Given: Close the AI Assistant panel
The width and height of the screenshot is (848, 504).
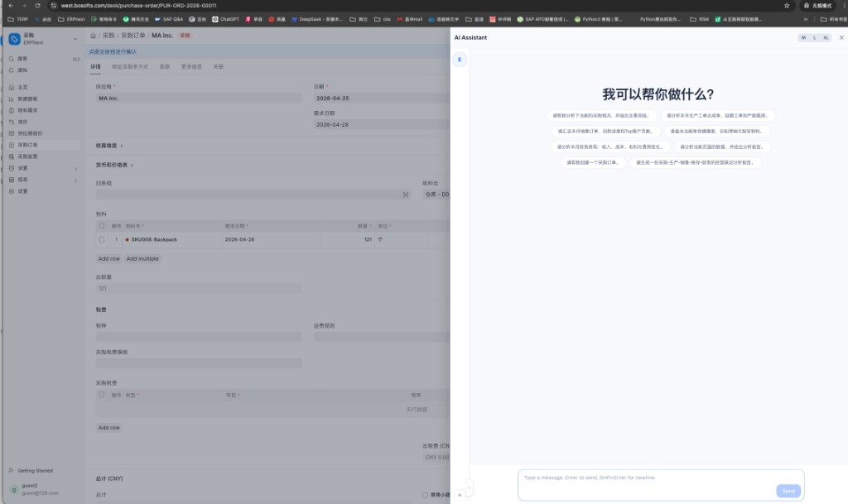Looking at the screenshot, I should (x=841, y=38).
